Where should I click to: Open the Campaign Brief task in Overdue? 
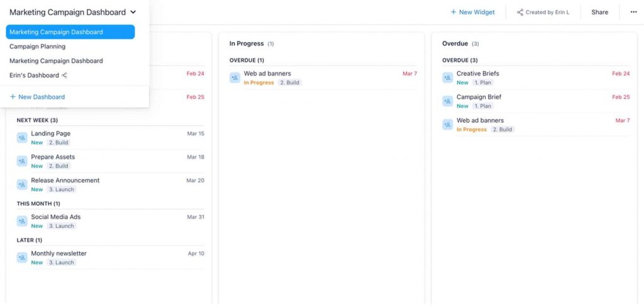[x=479, y=97]
